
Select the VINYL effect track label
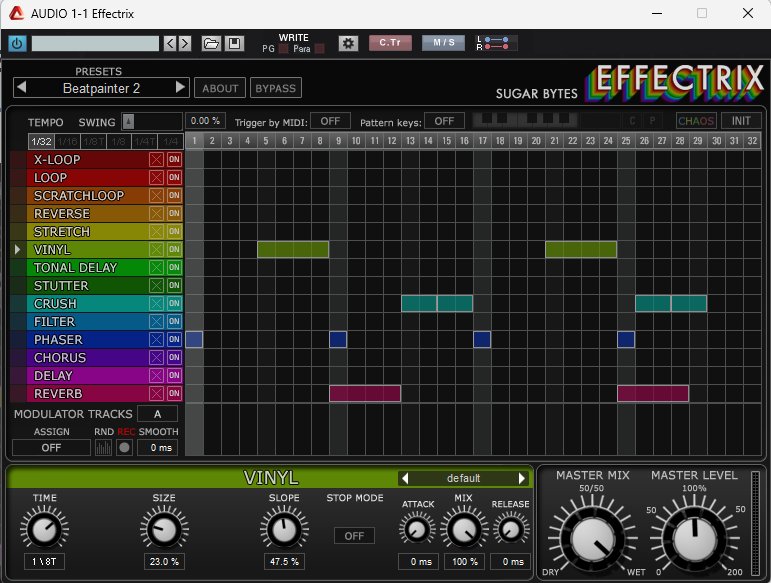click(x=52, y=250)
